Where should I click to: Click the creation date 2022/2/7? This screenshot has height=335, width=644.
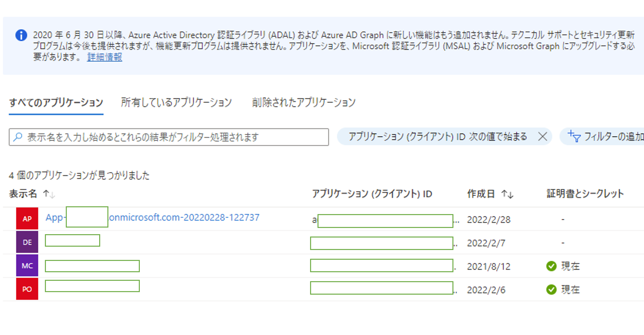[486, 243]
